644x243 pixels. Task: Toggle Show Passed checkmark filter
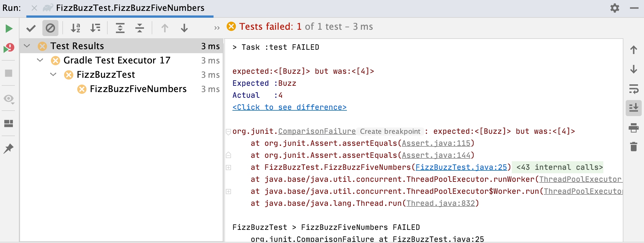[31, 28]
